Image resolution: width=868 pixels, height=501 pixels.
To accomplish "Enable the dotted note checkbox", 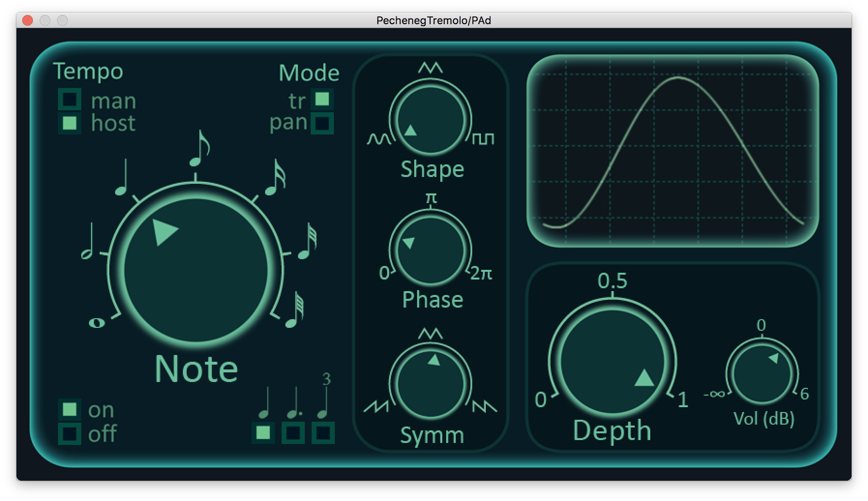I will 293,432.
